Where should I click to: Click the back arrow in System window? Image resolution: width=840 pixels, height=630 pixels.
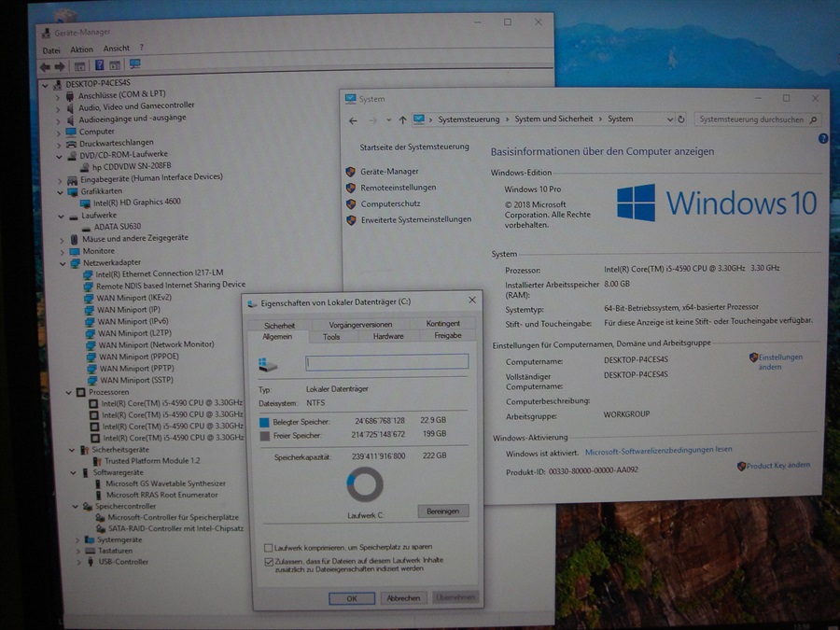click(353, 120)
